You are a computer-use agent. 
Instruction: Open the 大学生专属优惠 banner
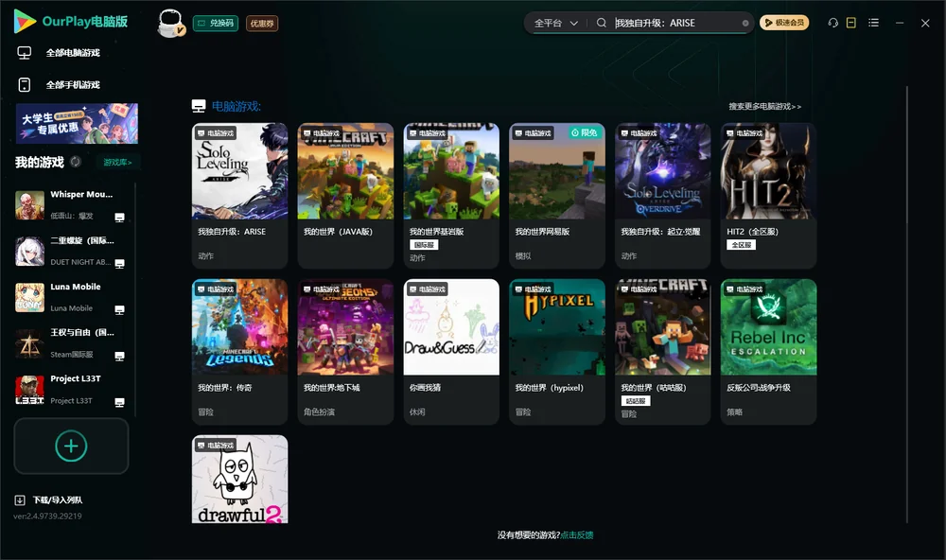tap(77, 124)
